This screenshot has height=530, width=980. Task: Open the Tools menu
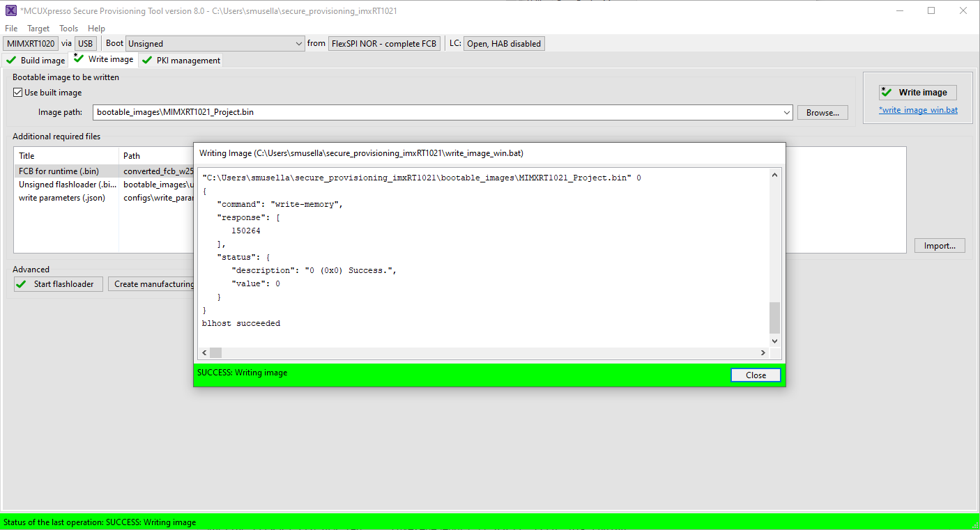[x=68, y=29]
